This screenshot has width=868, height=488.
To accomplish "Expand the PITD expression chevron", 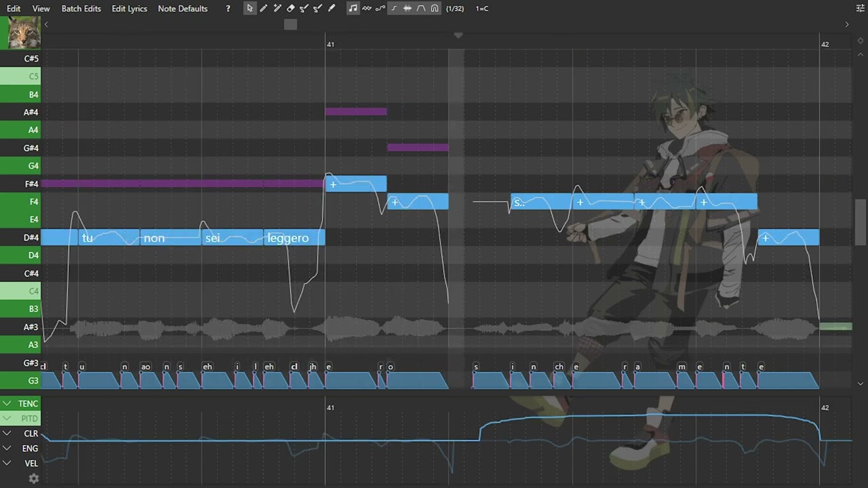I will [7, 418].
